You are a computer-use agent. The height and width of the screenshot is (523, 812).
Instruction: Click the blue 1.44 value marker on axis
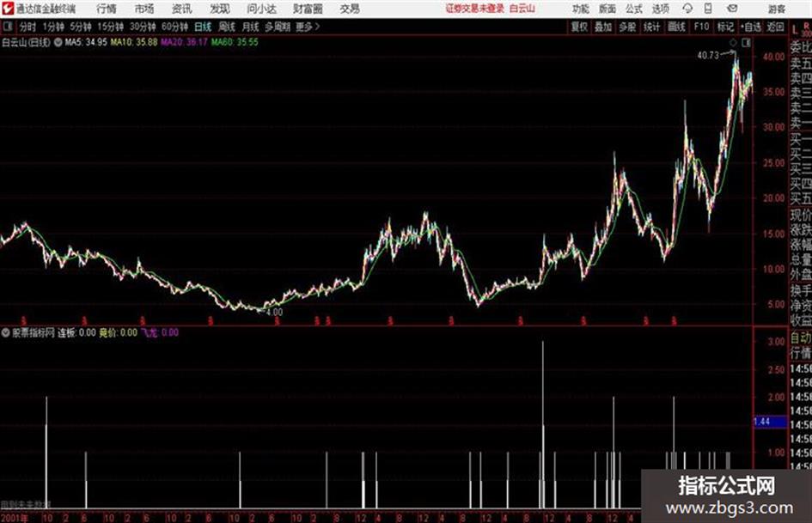tap(770, 422)
